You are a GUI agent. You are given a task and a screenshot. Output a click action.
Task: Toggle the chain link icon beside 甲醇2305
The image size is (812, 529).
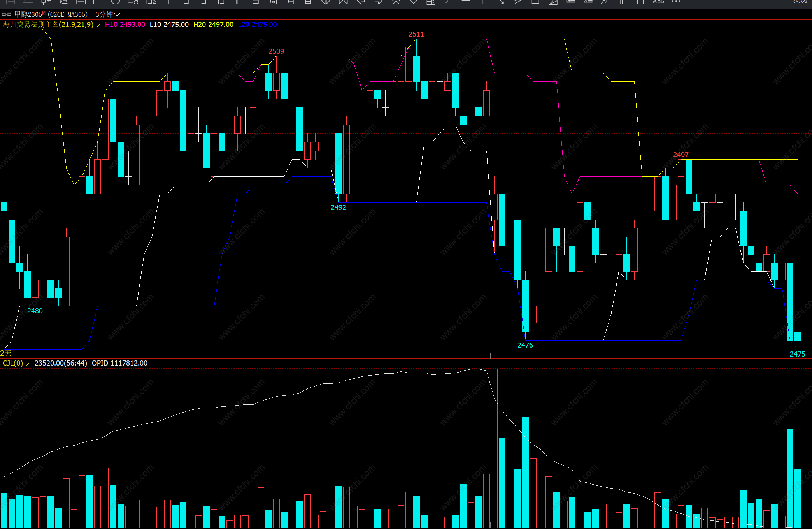(x=6, y=14)
